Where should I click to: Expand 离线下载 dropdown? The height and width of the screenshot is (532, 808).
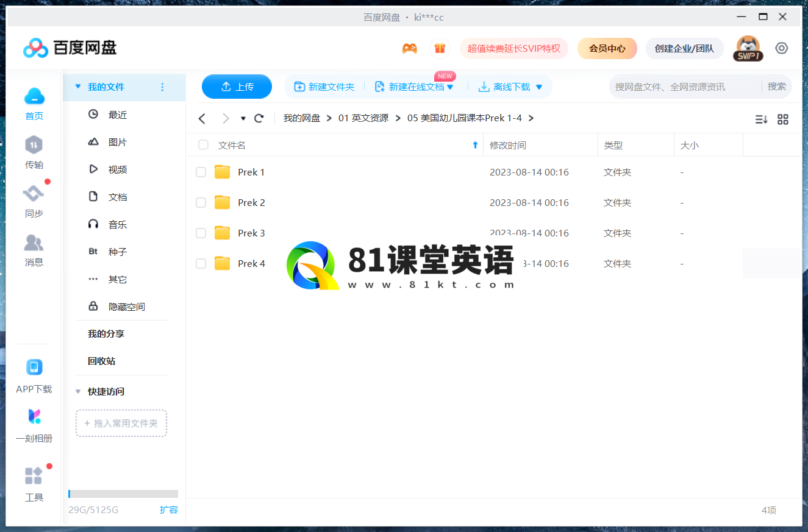(538, 87)
